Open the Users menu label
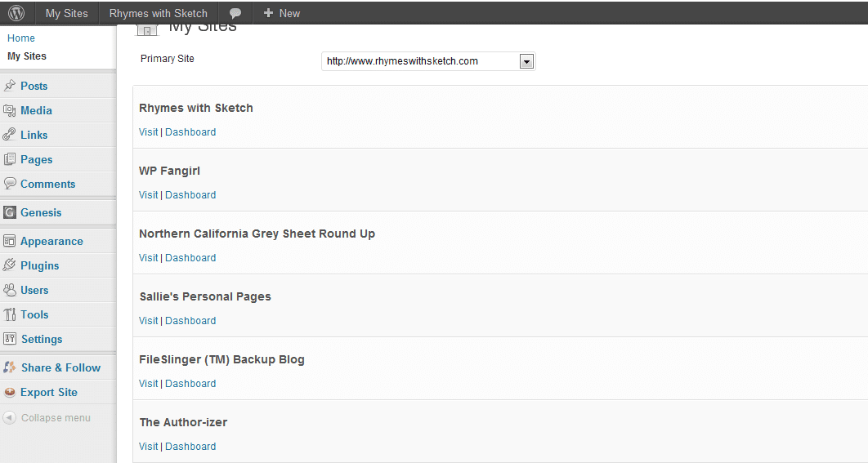This screenshot has width=868, height=463. (x=34, y=290)
